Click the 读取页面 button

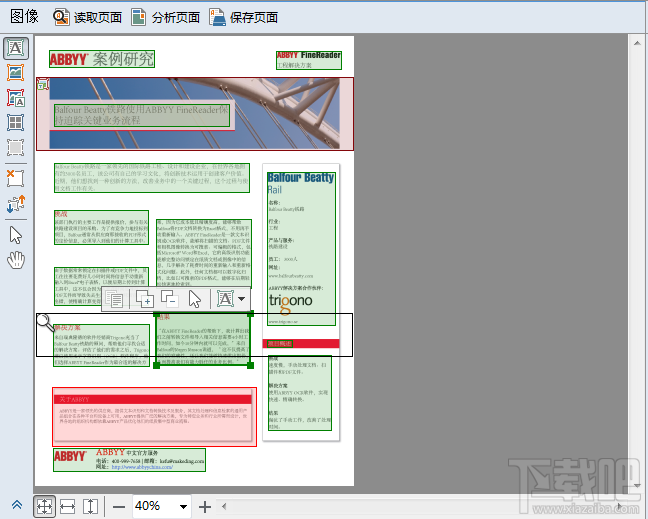87,17
